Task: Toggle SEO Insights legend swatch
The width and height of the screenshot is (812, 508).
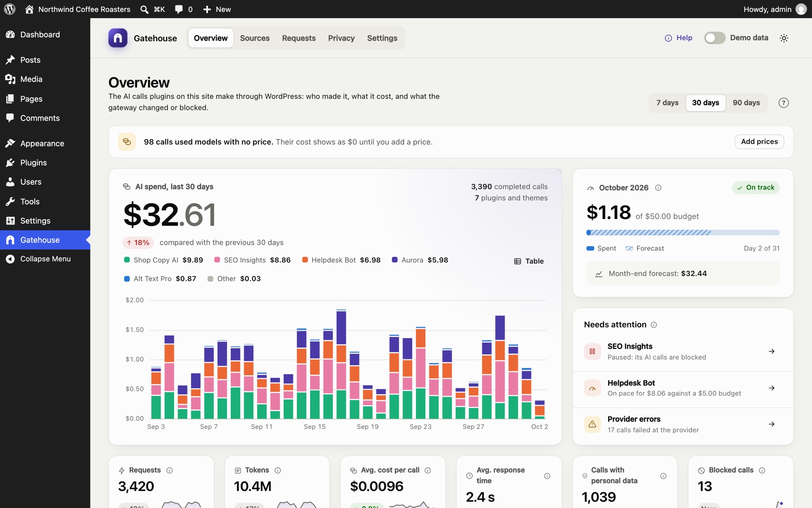Action: pyautogui.click(x=217, y=260)
